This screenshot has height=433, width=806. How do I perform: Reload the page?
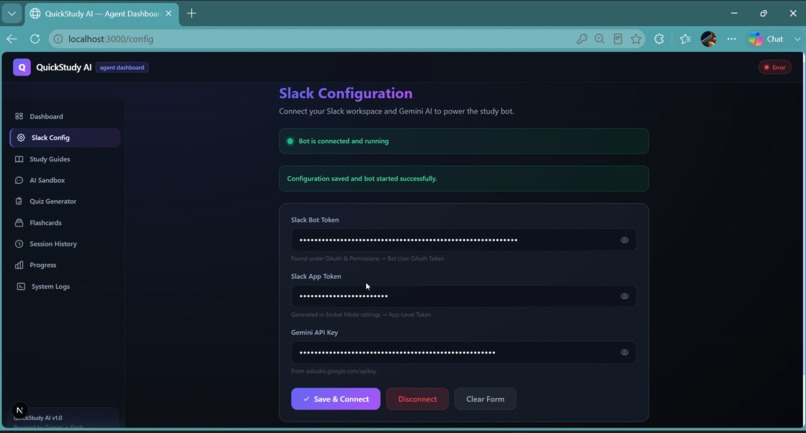tap(35, 39)
